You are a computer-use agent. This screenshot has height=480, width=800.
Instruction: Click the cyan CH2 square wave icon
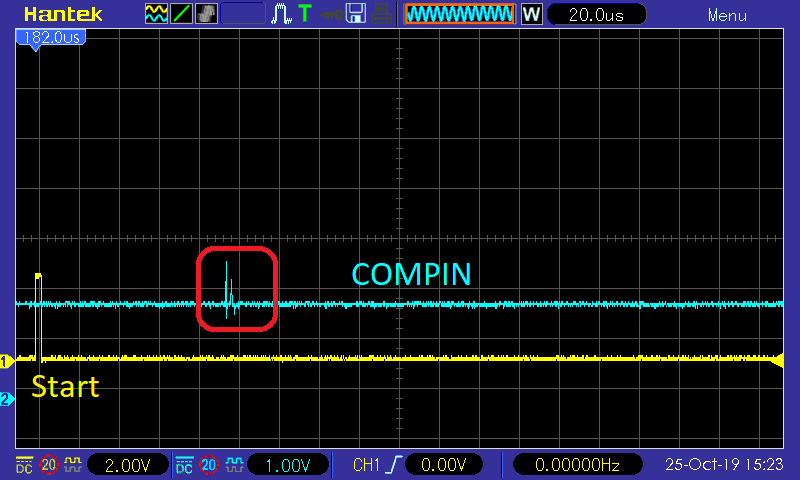234,464
